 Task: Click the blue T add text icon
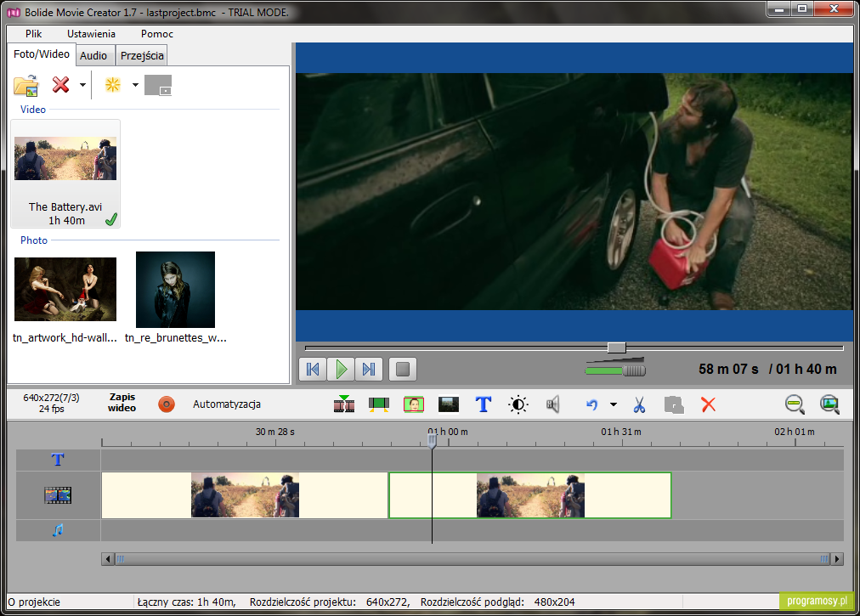tap(484, 404)
